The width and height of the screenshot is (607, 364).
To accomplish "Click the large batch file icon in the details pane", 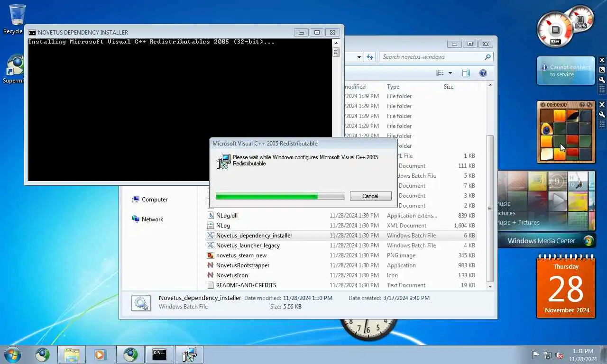I will pyautogui.click(x=141, y=302).
